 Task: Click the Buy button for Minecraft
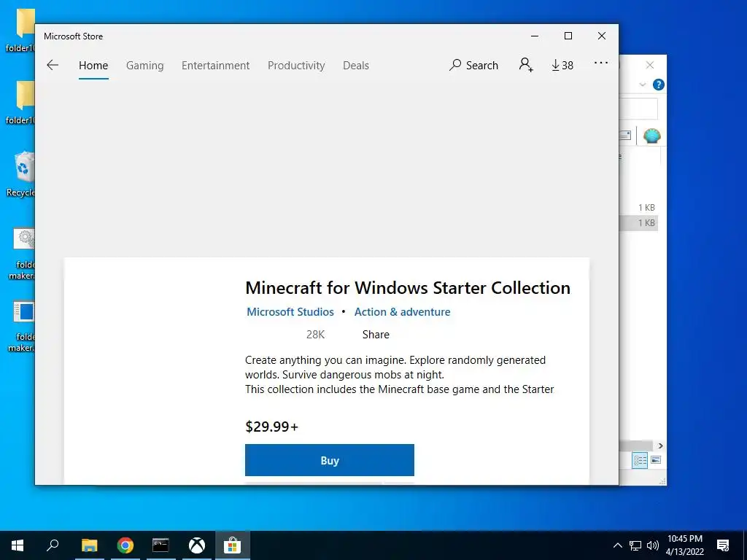point(330,460)
